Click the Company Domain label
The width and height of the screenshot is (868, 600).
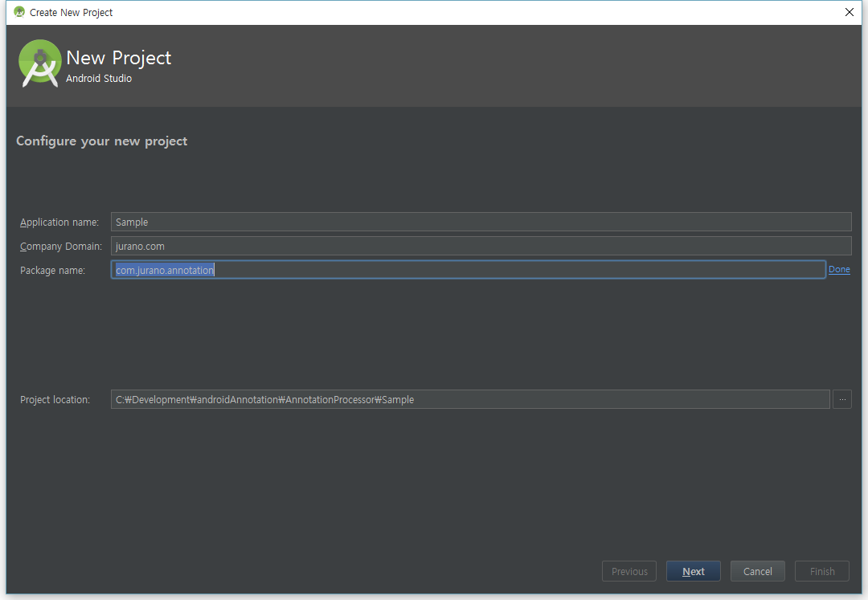(x=62, y=246)
